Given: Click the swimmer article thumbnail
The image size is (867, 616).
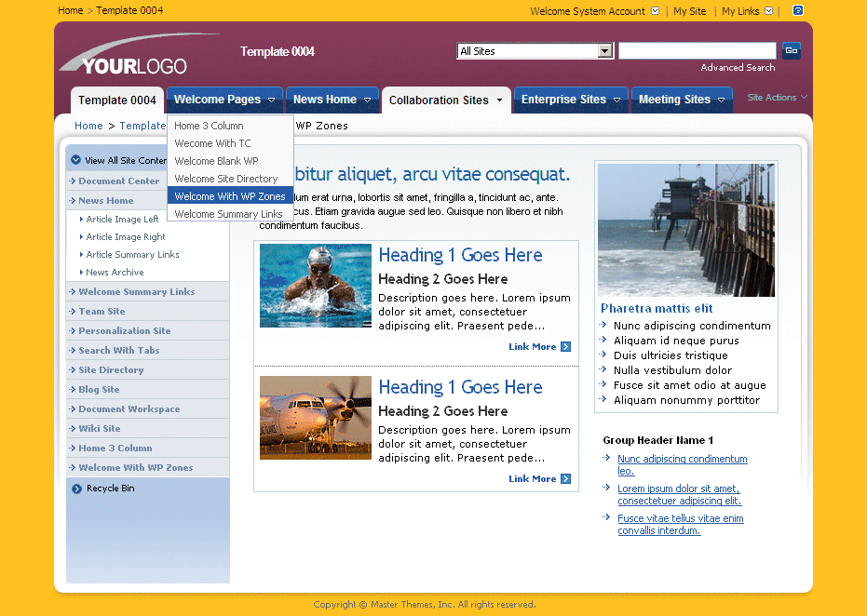Looking at the screenshot, I should click(x=316, y=286).
